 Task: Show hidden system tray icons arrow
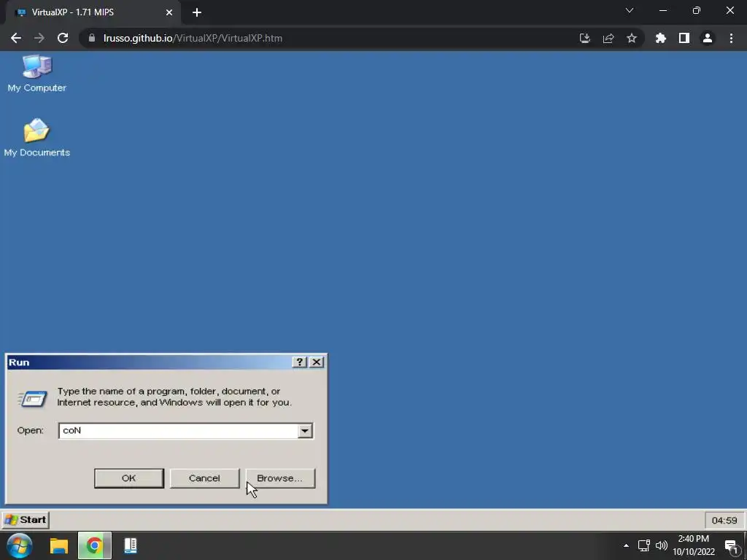tap(626, 545)
